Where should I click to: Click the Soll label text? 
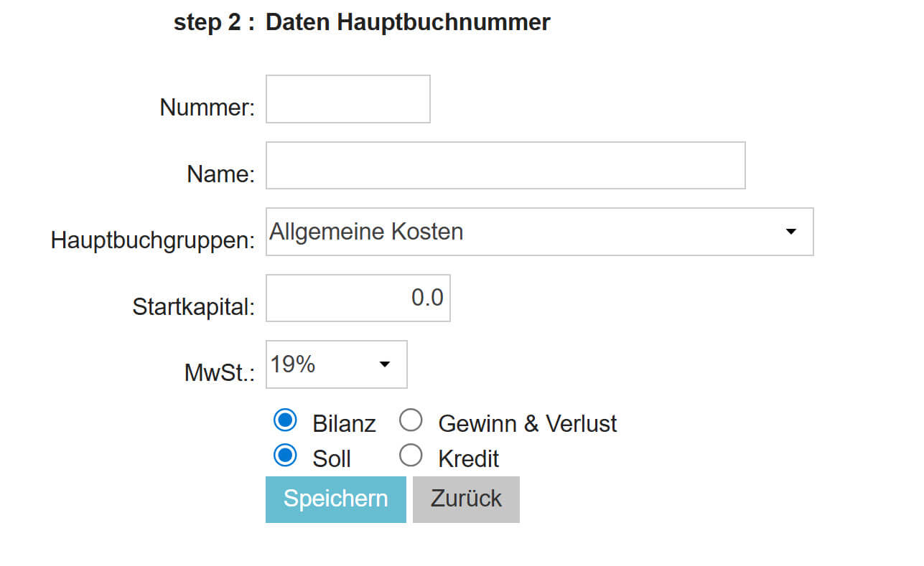click(x=332, y=459)
